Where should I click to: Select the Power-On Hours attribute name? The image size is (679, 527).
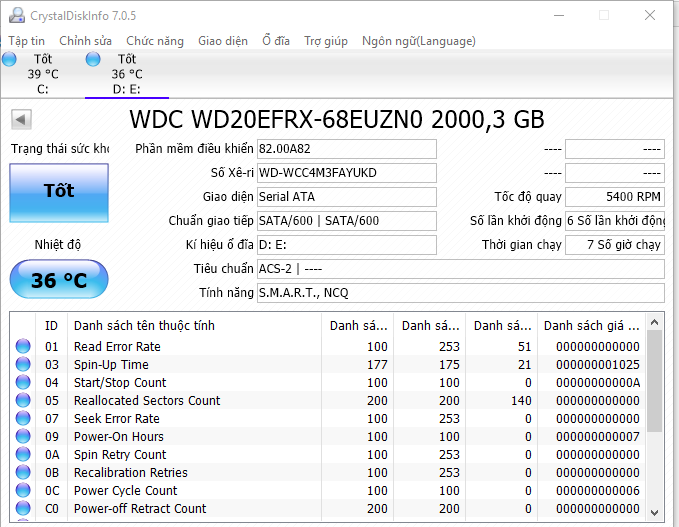tap(119, 436)
